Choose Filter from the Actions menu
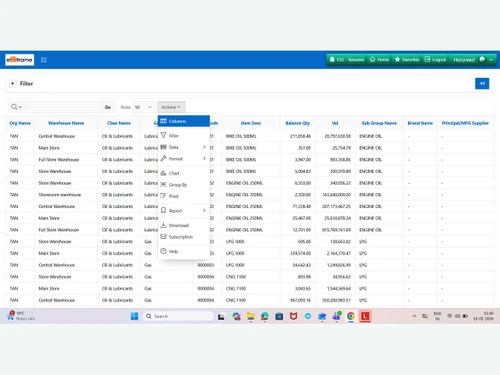This screenshot has width=500, height=375. point(184,136)
